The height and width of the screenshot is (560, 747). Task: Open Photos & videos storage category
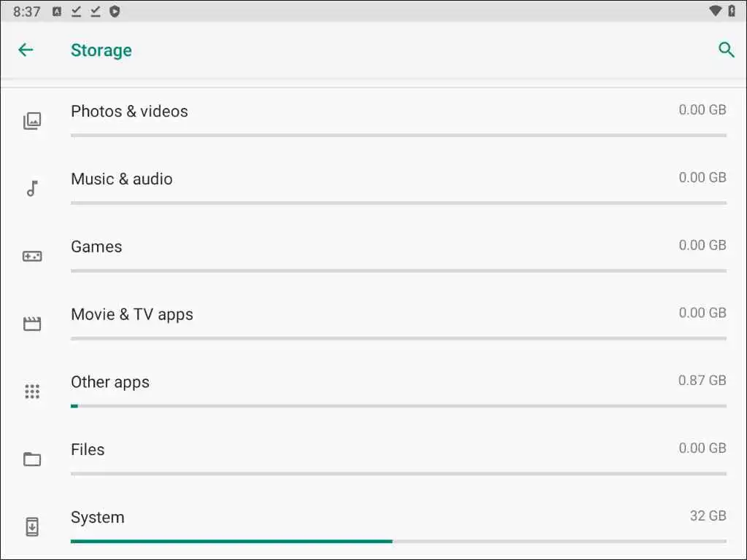coord(129,111)
